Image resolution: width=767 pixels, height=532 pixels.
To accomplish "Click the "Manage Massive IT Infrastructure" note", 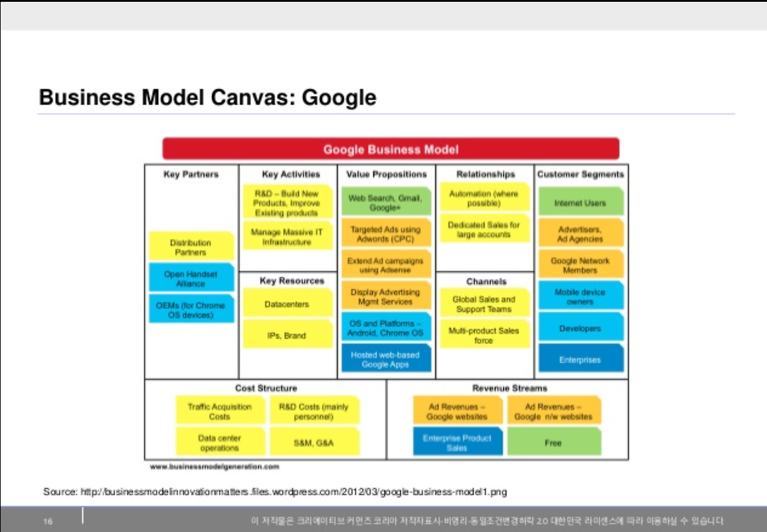I will [x=288, y=236].
